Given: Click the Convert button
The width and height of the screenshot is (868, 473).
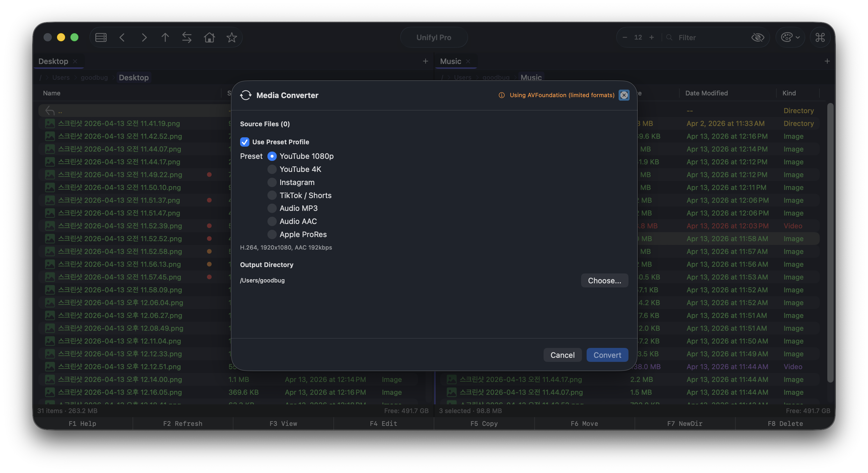Looking at the screenshot, I should pos(607,355).
